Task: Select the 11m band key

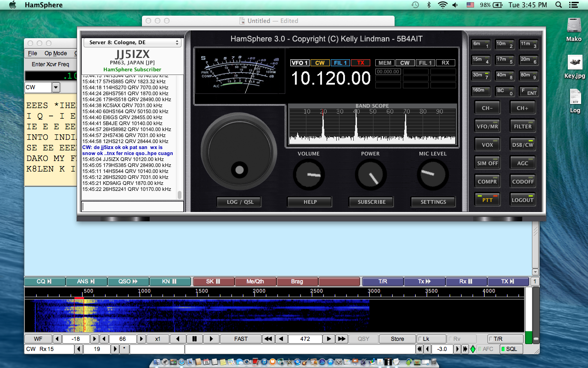Action: pos(528,45)
